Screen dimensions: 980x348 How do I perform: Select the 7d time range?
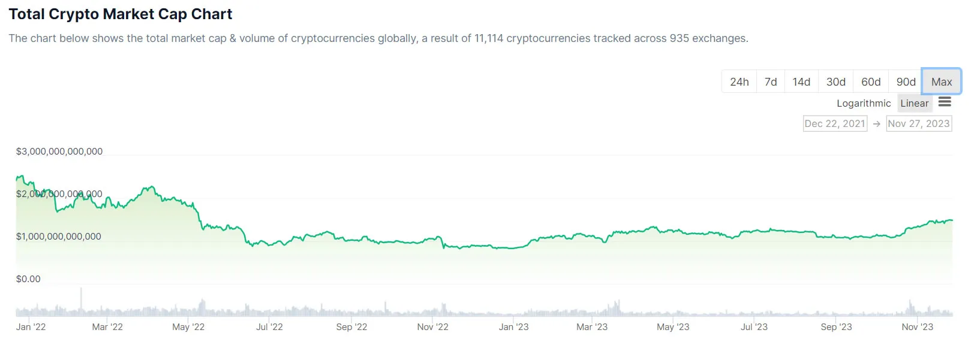(770, 81)
